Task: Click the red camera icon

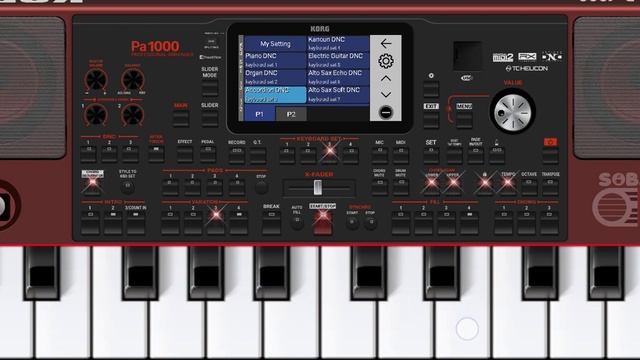Action: (550, 142)
